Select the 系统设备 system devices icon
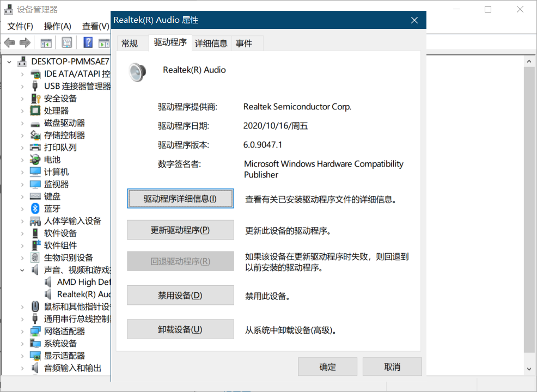Viewport: 537px width, 392px height. (x=35, y=344)
